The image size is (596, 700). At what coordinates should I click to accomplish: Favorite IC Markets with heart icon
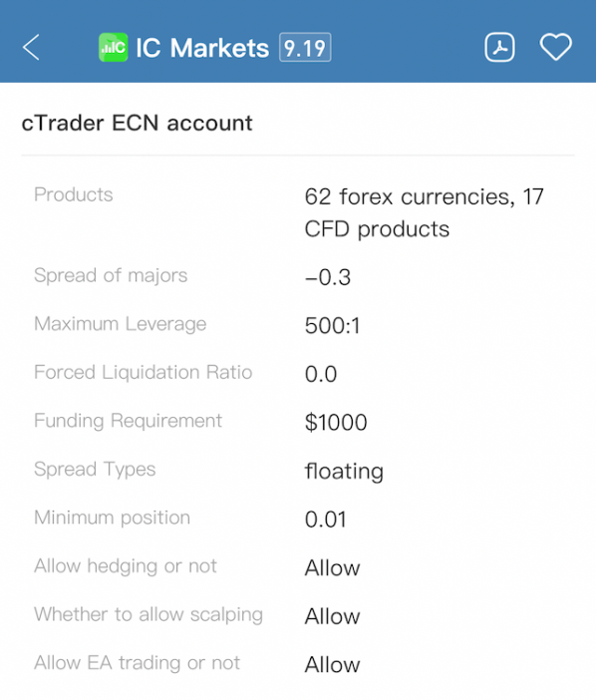(x=555, y=47)
